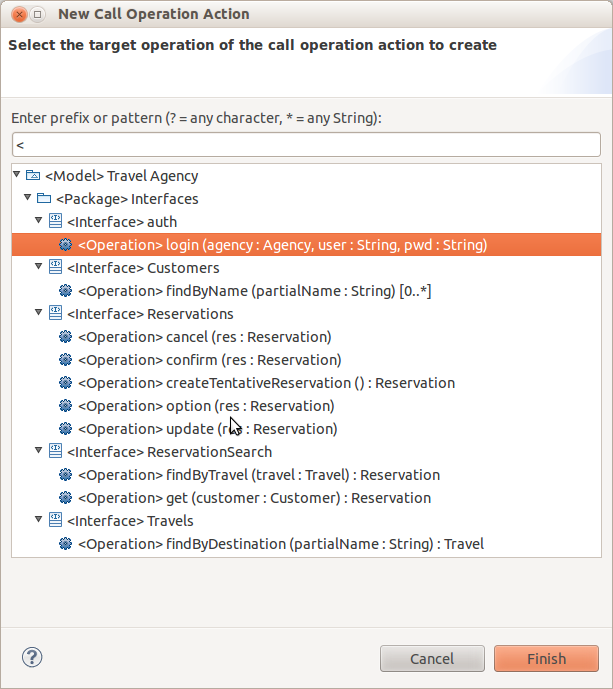The height and width of the screenshot is (689, 613).
Task: Select the get (customer : Customer) operation
Action: [254, 498]
